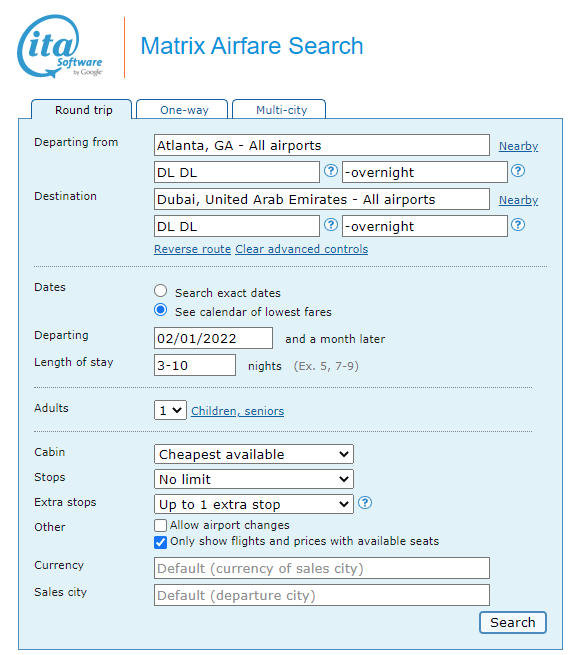Switch to the Multi-city tab
The height and width of the screenshot is (655, 573).
tap(279, 110)
